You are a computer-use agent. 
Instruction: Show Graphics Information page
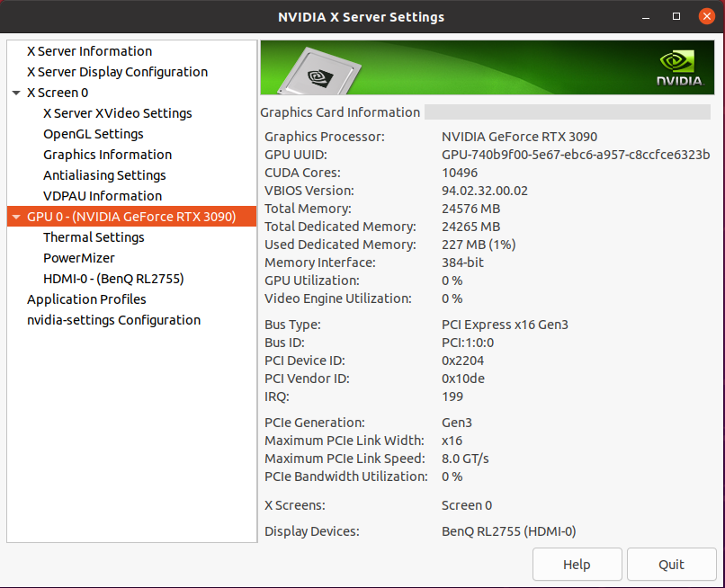(107, 155)
